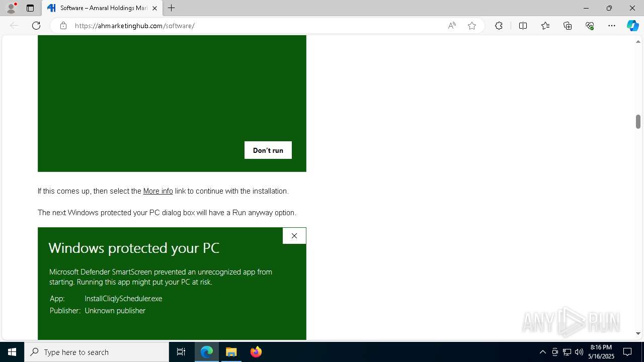Click the Unknown publisher text
Screen dimensions: 644x362
click(115, 311)
